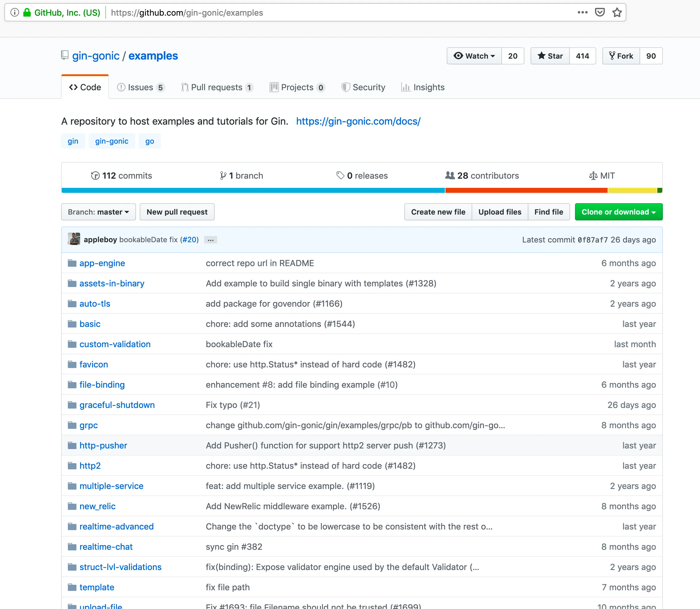Click the commits history icon
The width and height of the screenshot is (700, 609).
[95, 175]
